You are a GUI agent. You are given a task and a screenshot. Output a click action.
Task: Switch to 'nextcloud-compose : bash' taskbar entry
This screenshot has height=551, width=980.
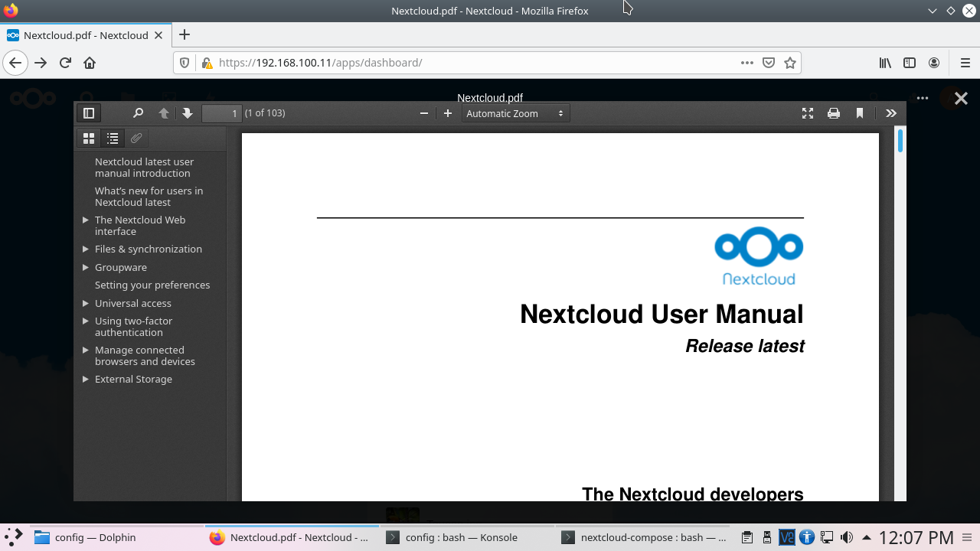642,537
